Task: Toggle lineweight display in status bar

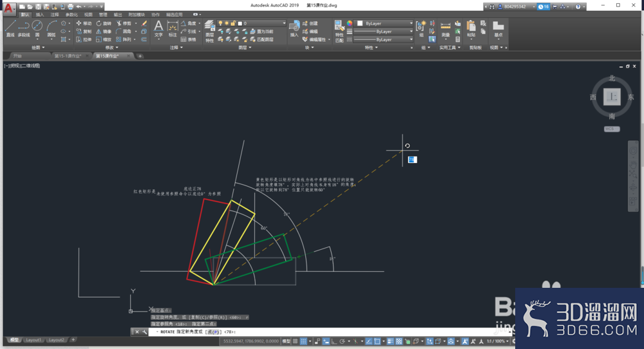Action: (x=390, y=341)
